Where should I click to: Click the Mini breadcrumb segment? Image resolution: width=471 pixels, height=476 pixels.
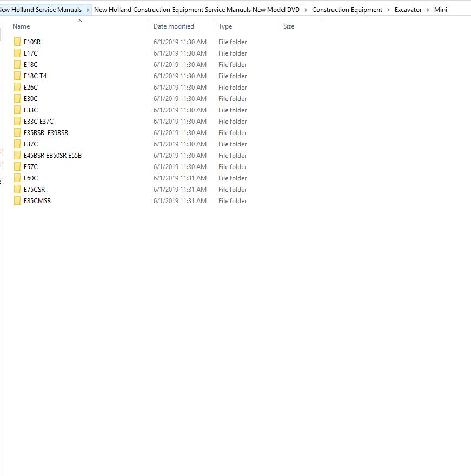pos(440,10)
